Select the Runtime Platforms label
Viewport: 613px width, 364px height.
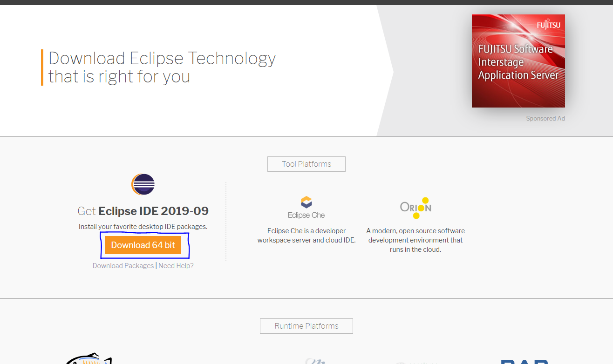coord(306,326)
